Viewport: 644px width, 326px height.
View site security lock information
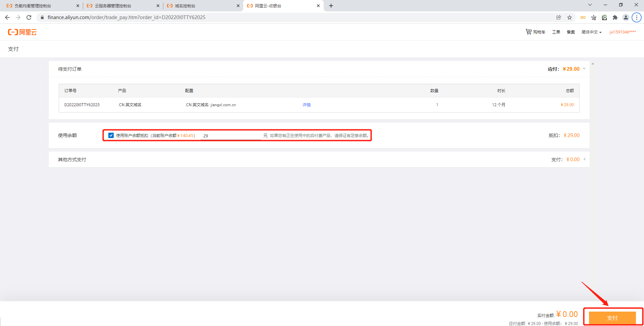click(42, 17)
